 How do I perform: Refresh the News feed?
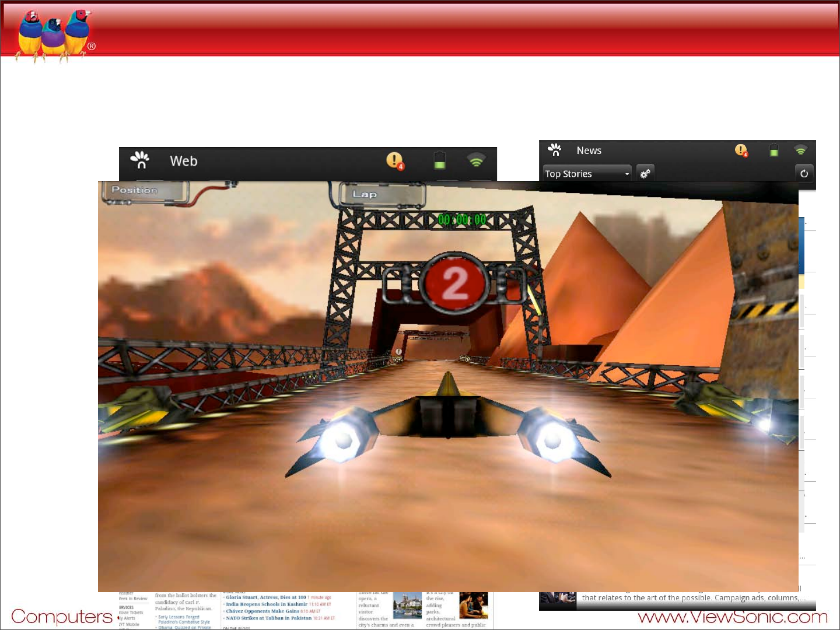[804, 173]
